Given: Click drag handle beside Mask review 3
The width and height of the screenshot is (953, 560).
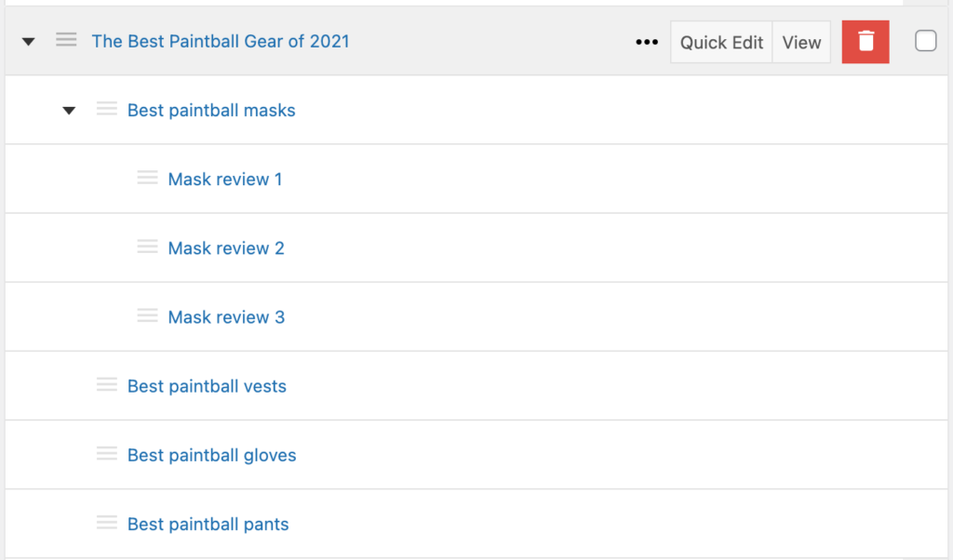Looking at the screenshot, I should (148, 316).
